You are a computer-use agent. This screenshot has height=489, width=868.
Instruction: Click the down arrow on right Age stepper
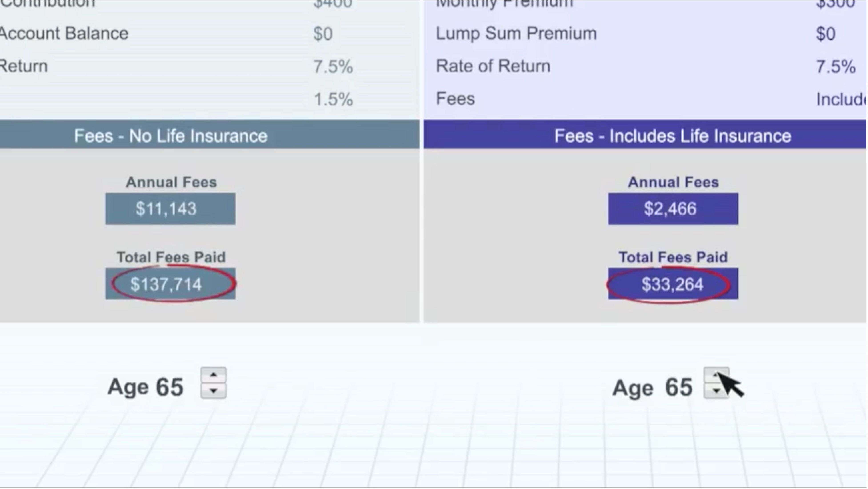716,391
